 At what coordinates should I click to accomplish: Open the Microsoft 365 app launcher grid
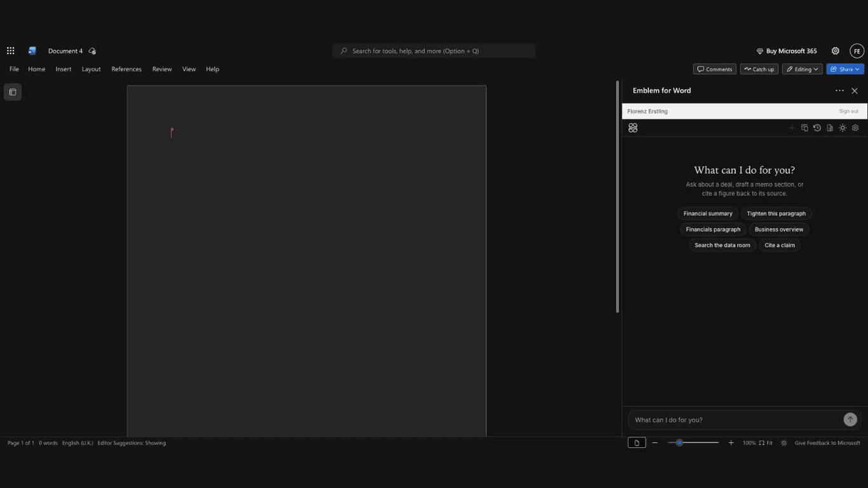[11, 51]
